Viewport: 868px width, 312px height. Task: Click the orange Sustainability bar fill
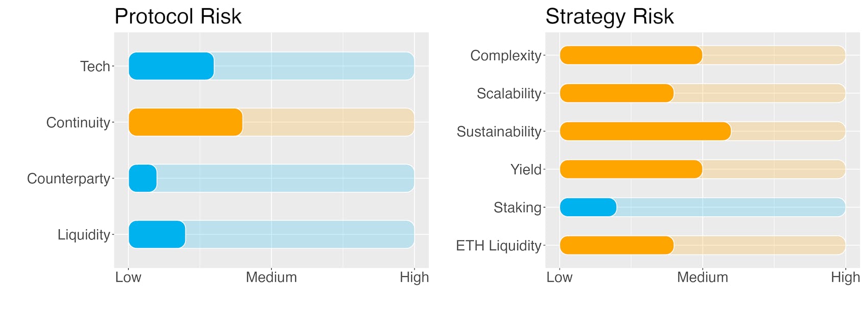coord(645,131)
